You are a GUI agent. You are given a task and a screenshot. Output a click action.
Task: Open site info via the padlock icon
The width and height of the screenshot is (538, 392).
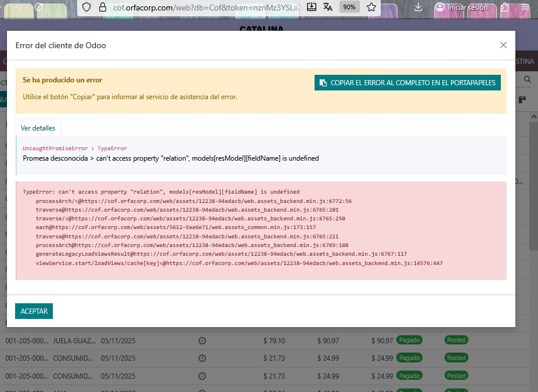102,8
